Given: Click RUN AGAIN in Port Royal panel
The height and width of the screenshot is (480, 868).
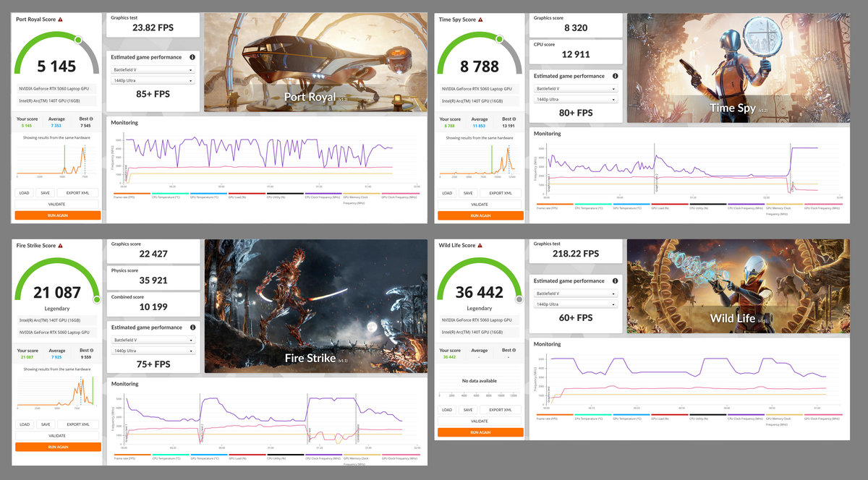Looking at the screenshot, I should [x=57, y=215].
